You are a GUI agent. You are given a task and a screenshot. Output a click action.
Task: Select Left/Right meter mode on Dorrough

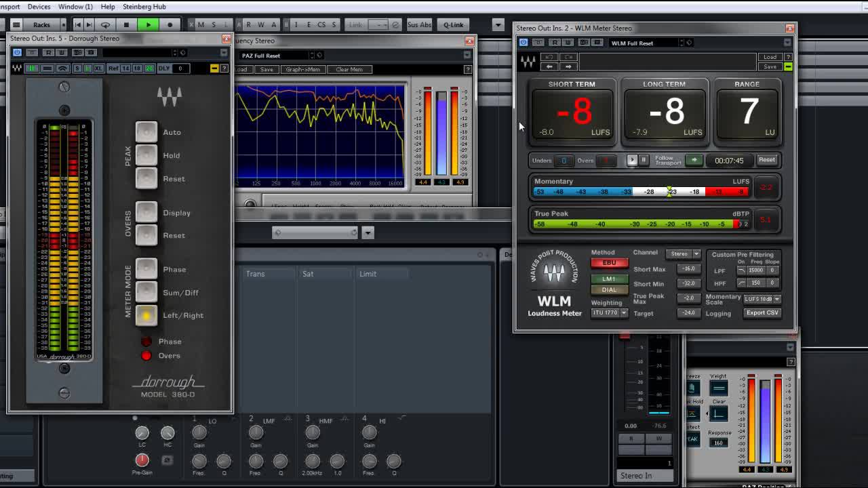tap(146, 315)
